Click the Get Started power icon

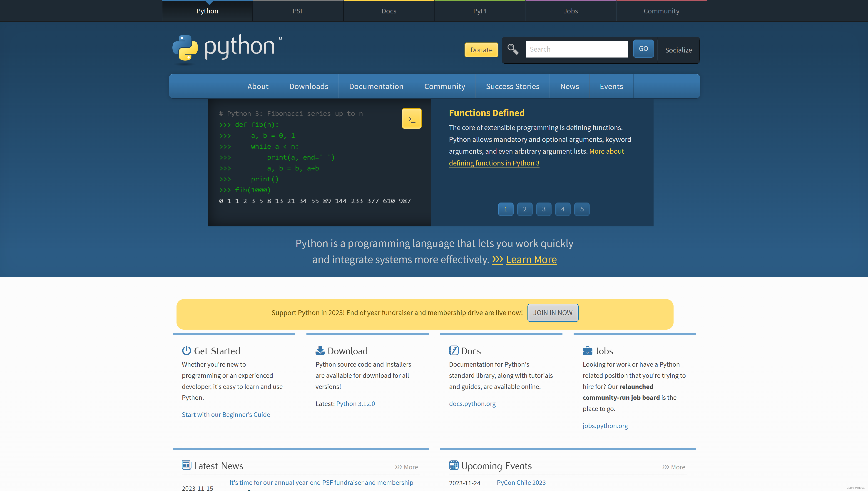tap(186, 351)
